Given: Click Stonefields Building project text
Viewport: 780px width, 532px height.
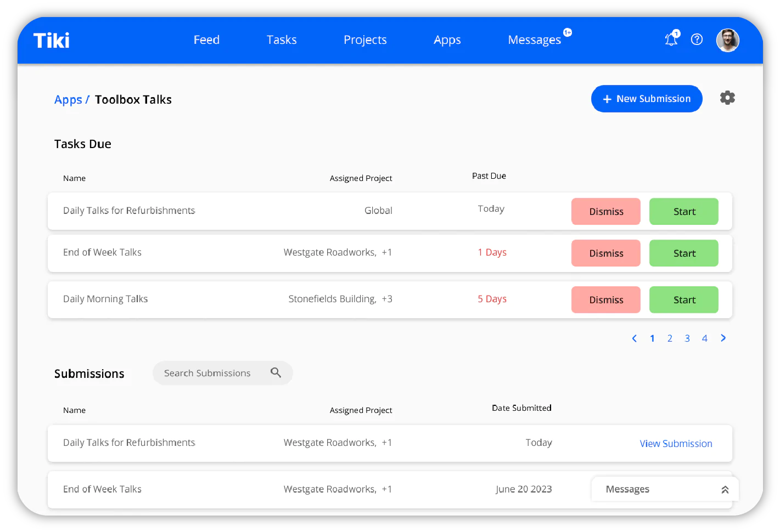Looking at the screenshot, I should pyautogui.click(x=332, y=299).
